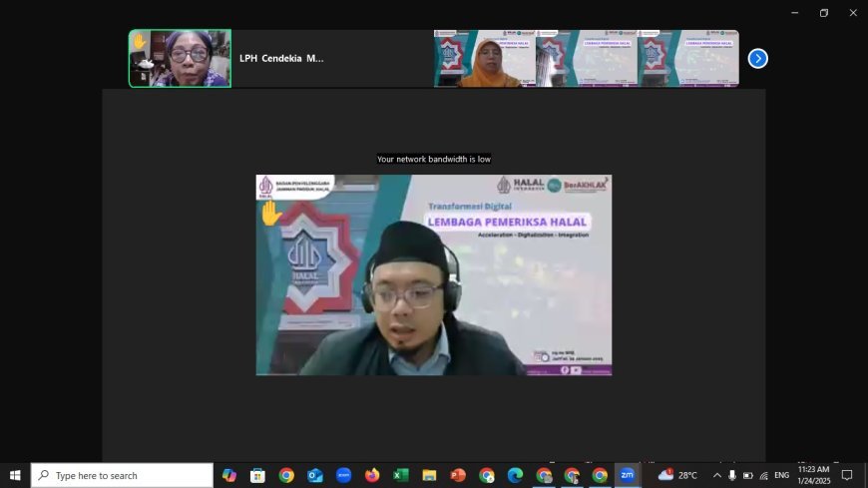Image resolution: width=868 pixels, height=488 pixels.
Task: Open Microsoft Store from the taskbar
Action: tap(257, 475)
